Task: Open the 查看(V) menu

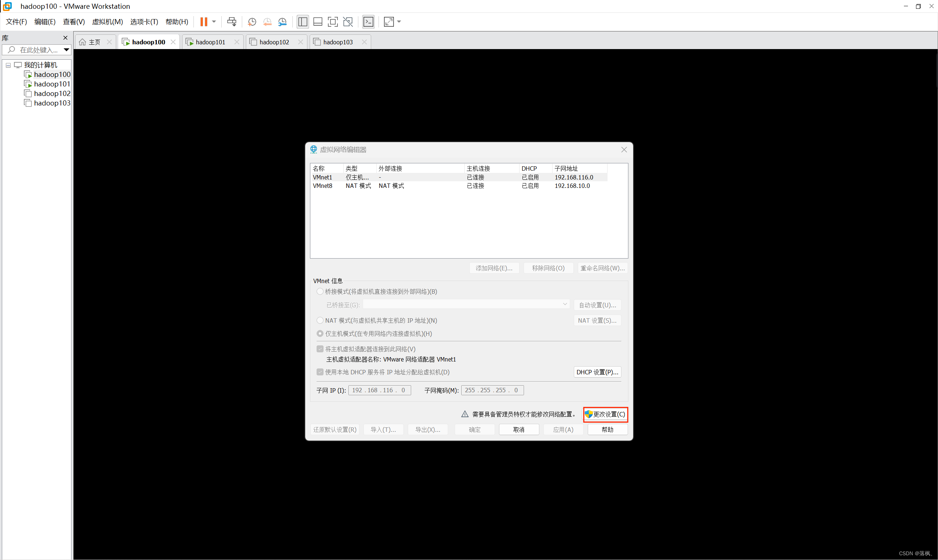Action: click(74, 22)
